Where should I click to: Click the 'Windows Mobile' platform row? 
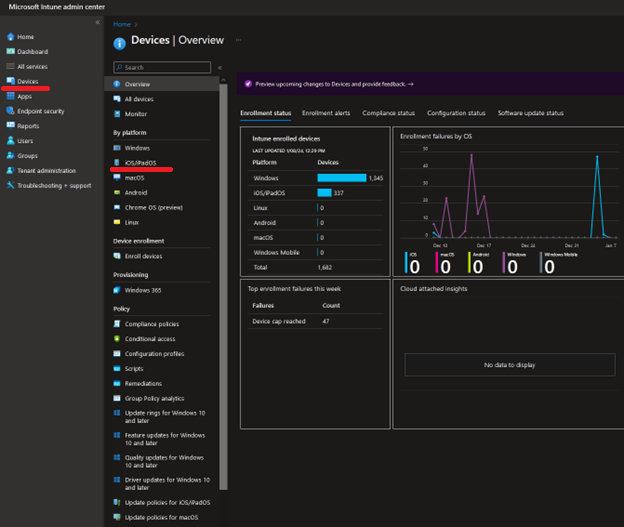coord(315,252)
